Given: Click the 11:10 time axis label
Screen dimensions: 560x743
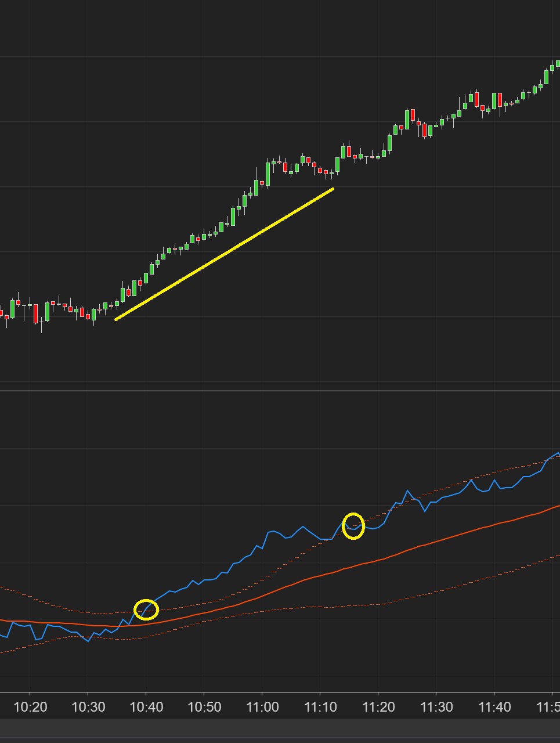Looking at the screenshot, I should point(320,707).
